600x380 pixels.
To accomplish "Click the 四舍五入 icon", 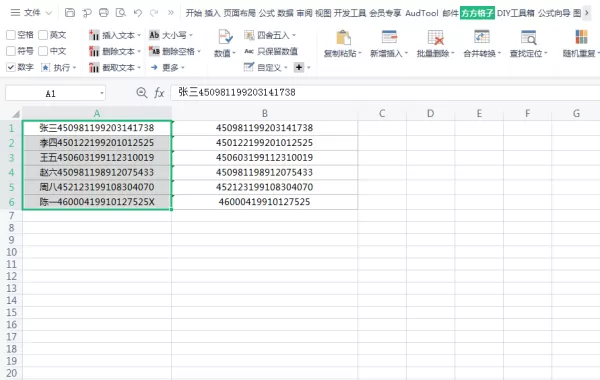I will (x=249, y=35).
